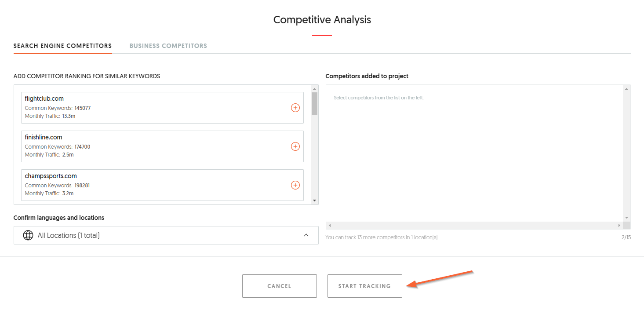
Task: Click the horizontal scrollbar's right arrow
Action: tap(619, 225)
